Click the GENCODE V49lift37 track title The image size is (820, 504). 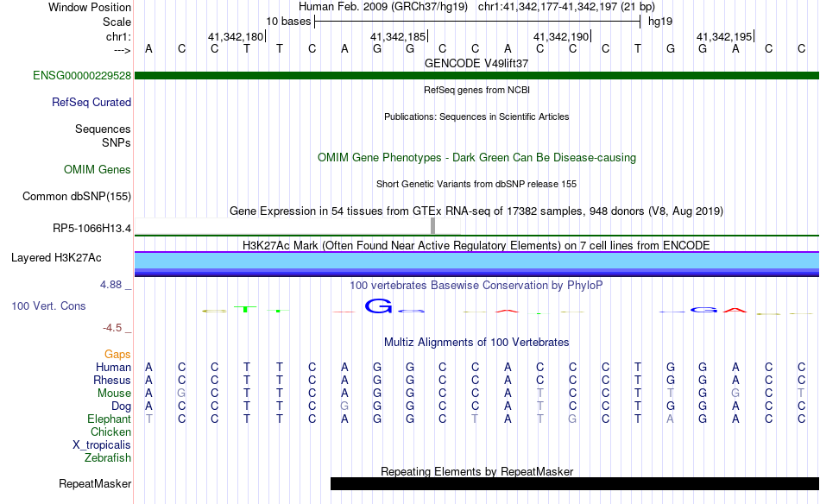coord(476,63)
